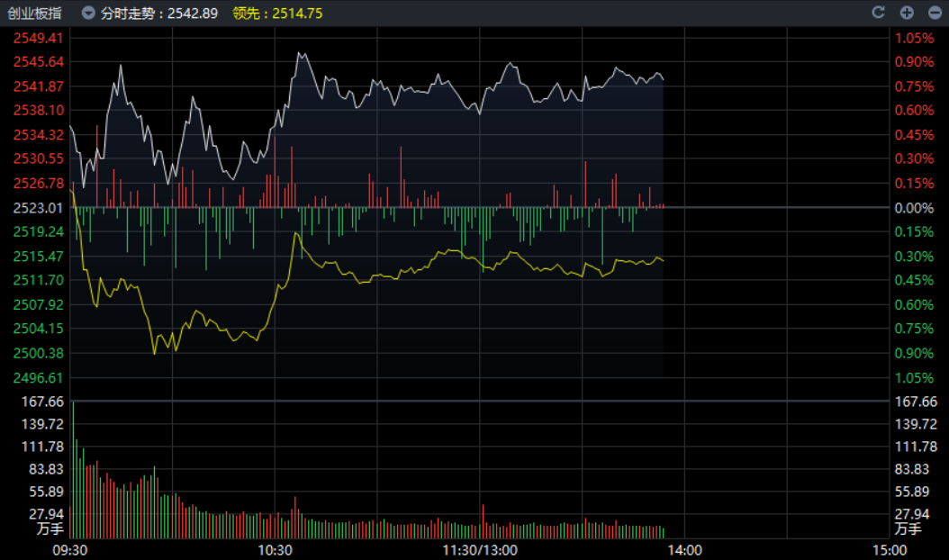949x560 pixels.
Task: Select the 创业板指 index title
Action: 35,13
